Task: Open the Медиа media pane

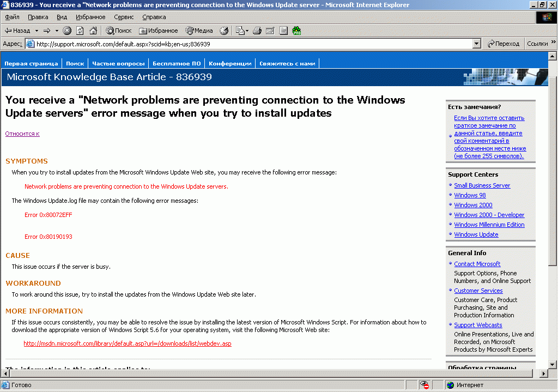Action: 199,31
